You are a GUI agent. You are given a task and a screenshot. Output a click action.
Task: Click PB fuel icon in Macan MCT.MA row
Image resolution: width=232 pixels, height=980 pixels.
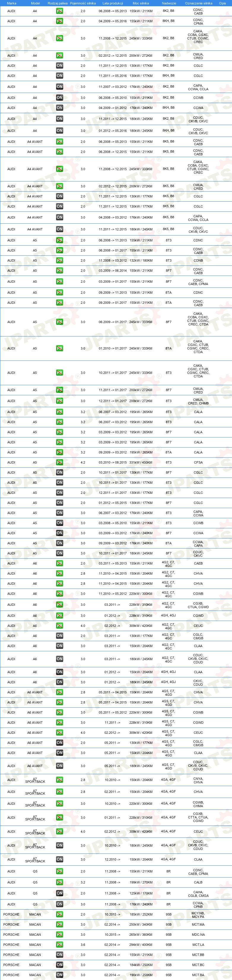[60, 924]
